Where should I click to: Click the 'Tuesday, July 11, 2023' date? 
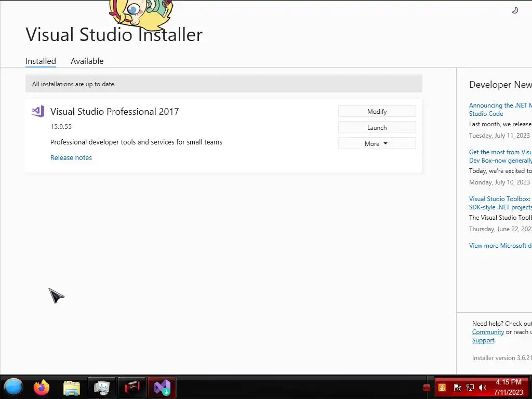(499, 136)
